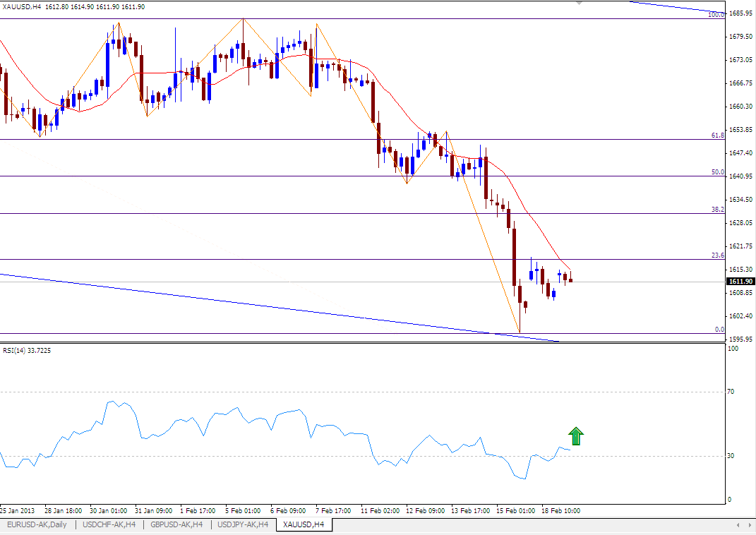756x535 pixels.
Task: Go to the USDJPY-AK,H4 tab
Action: 244,525
